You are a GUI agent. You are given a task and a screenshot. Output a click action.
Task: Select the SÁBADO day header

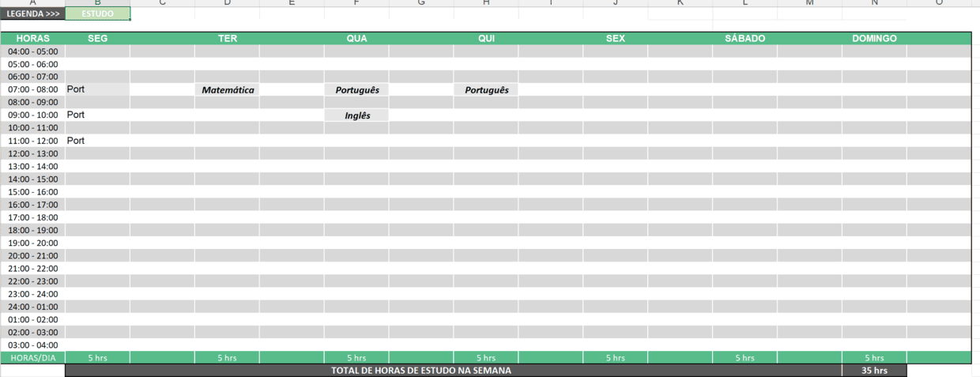(744, 38)
